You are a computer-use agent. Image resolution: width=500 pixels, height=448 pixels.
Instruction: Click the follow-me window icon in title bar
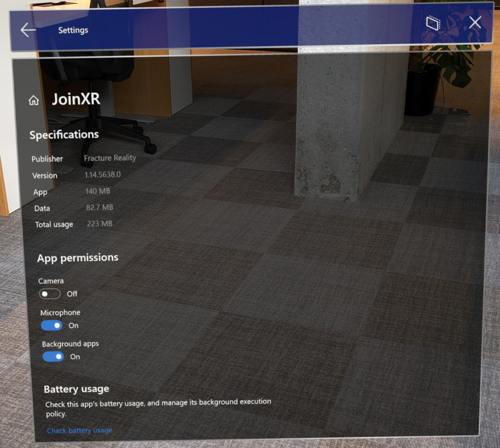pos(433,23)
